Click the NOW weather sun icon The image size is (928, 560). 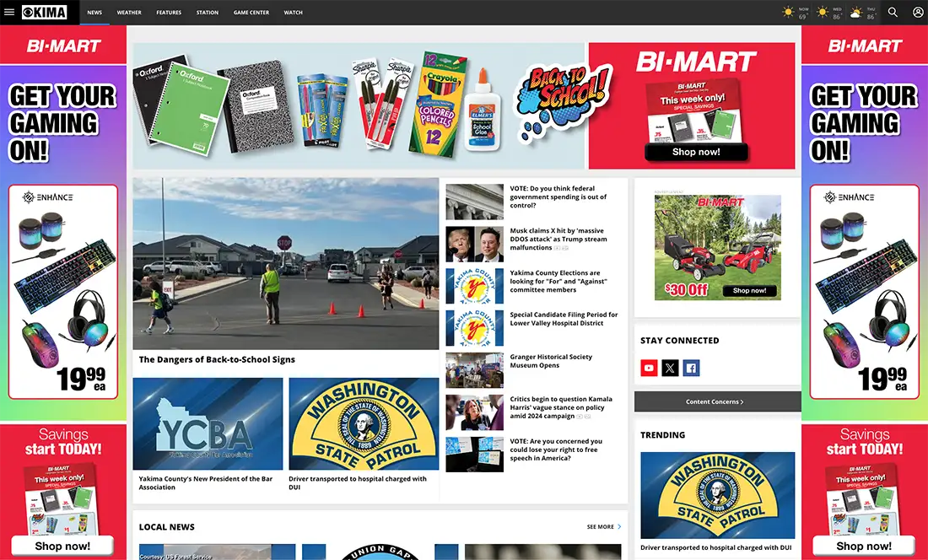pyautogui.click(x=788, y=12)
